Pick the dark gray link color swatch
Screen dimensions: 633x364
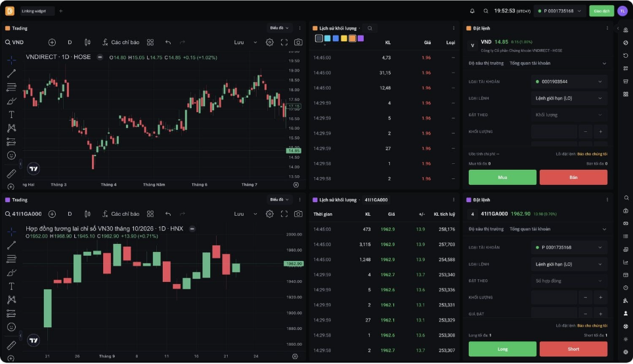[319, 38]
